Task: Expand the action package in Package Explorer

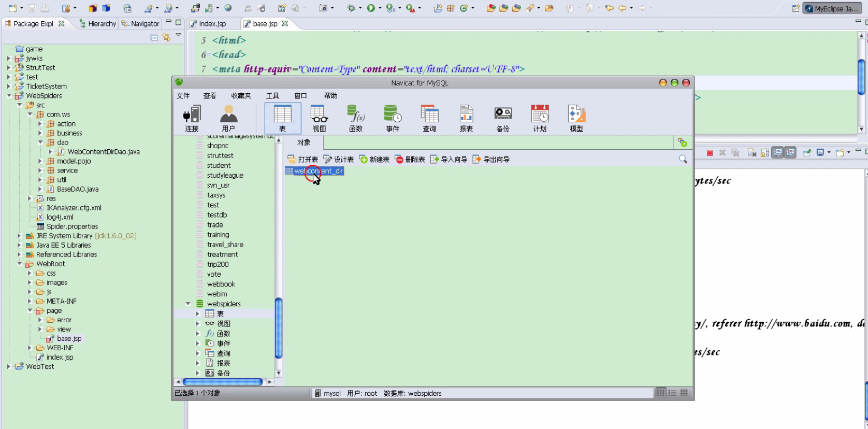Action: pyautogui.click(x=40, y=124)
